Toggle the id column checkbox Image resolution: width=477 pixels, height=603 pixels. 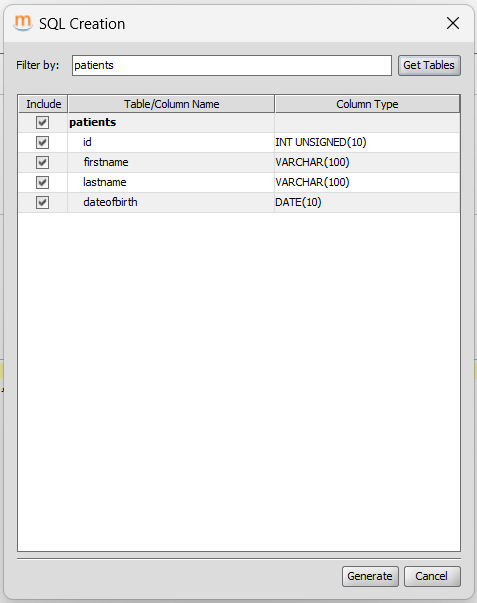coord(42,143)
